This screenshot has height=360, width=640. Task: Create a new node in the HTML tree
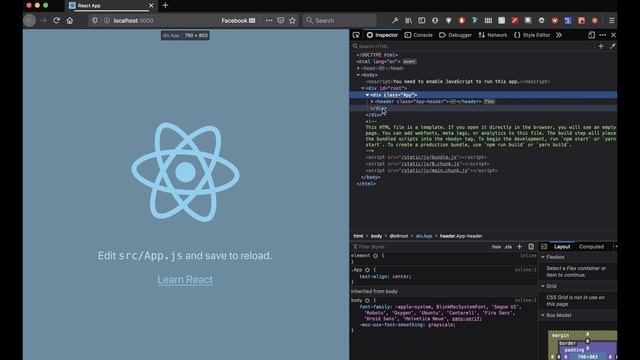(600, 46)
